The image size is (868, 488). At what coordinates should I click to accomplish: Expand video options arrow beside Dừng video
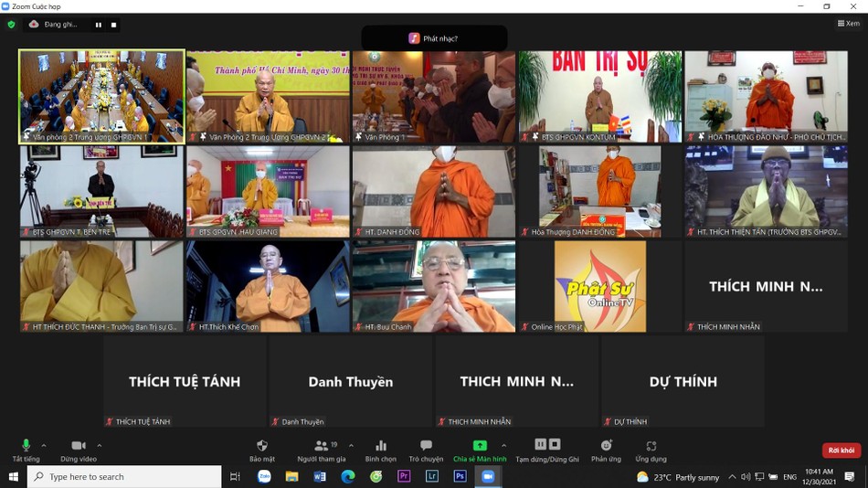pyautogui.click(x=100, y=446)
